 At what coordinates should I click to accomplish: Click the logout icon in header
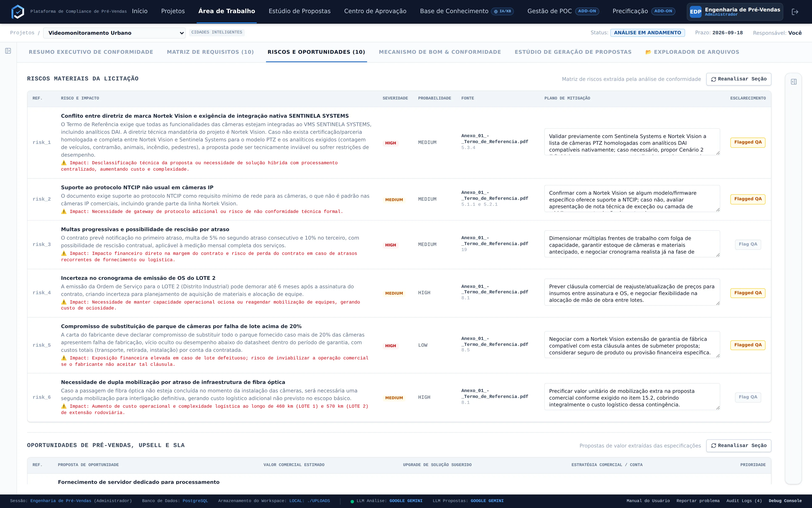795,12
